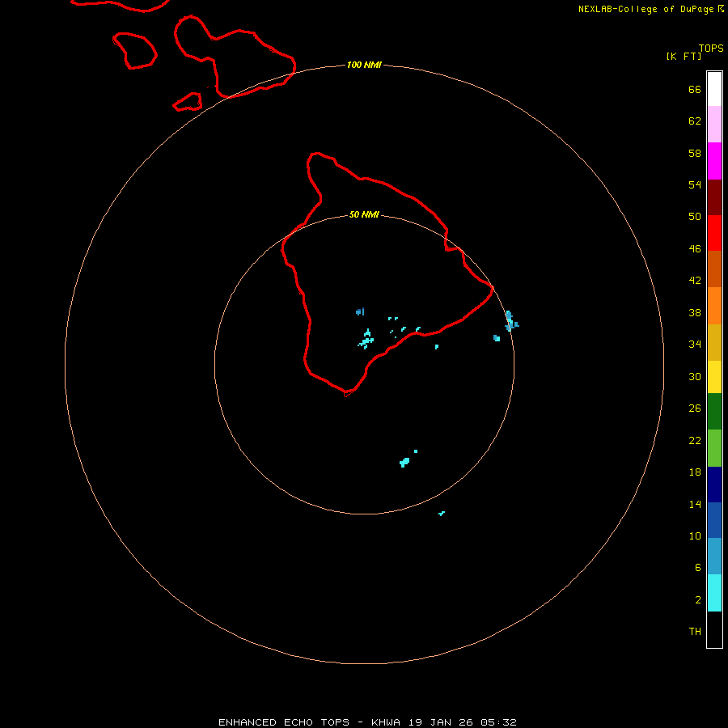This screenshot has height=728, width=728.
Task: Click the cyan echo cluster south of the island
Action: (404, 462)
